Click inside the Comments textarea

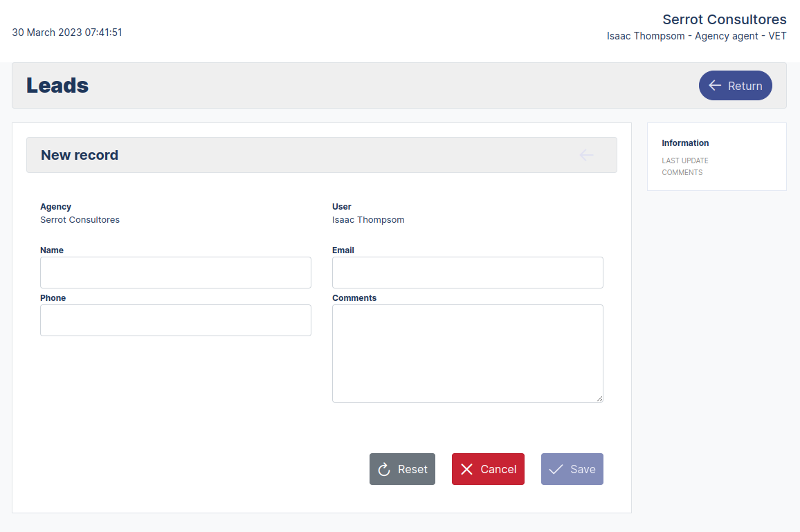pyautogui.click(x=467, y=353)
